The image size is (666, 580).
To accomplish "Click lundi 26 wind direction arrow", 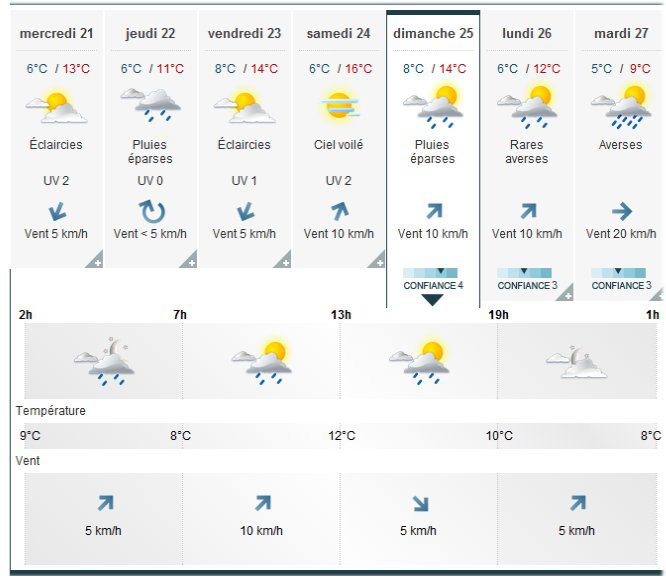I will pyautogui.click(x=528, y=211).
